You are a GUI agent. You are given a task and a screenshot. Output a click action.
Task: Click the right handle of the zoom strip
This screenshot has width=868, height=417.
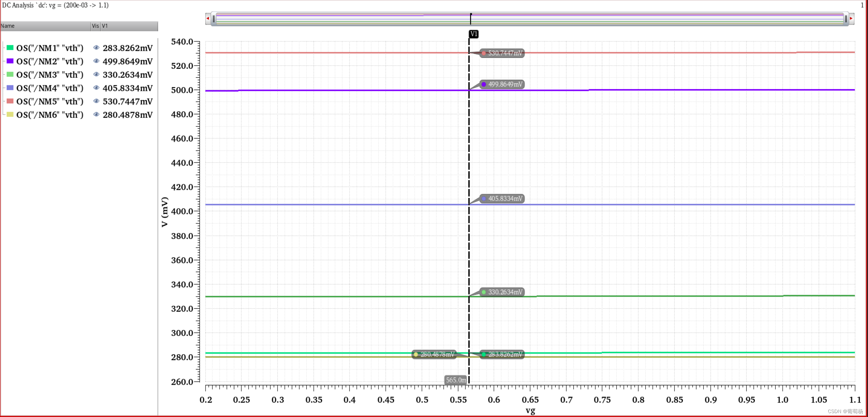[x=846, y=19]
